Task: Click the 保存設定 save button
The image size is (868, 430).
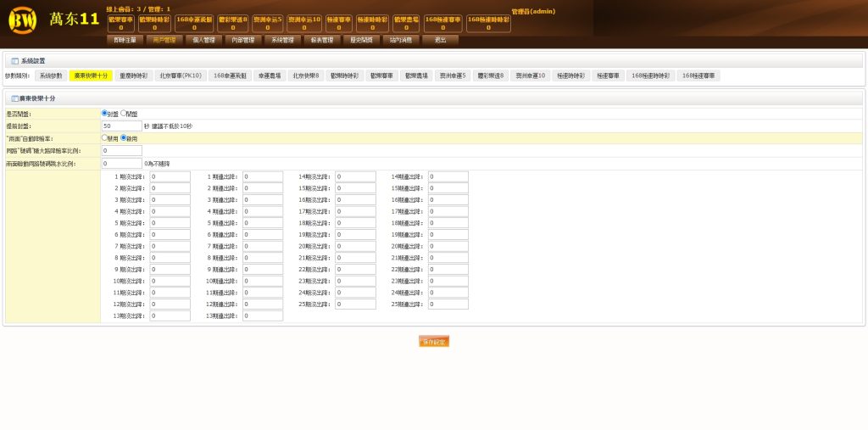Action: coord(434,342)
